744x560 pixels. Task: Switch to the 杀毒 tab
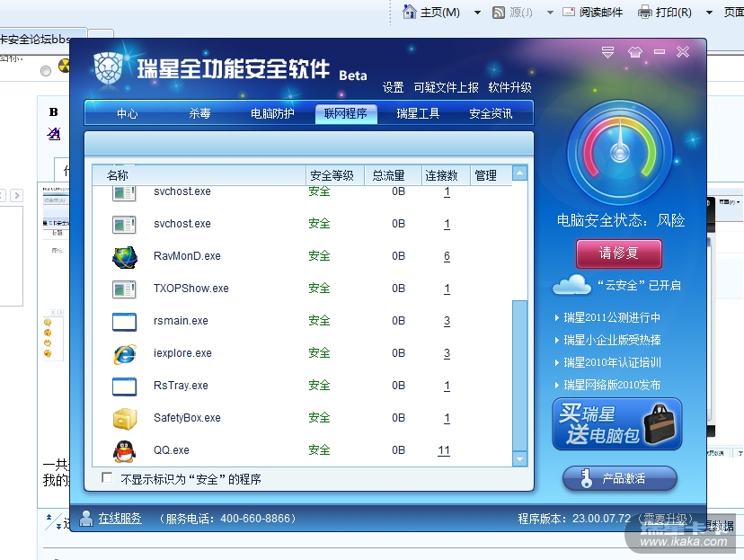[199, 114]
